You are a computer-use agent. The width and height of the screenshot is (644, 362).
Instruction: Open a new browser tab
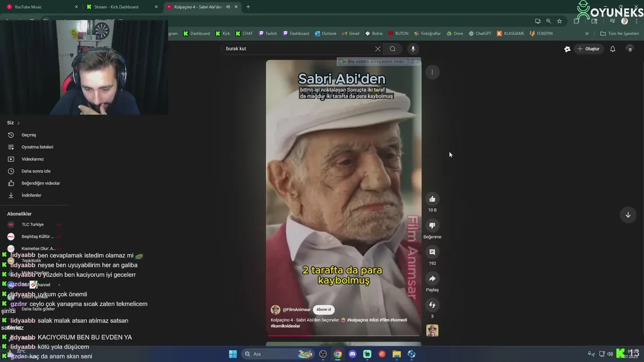[248, 7]
